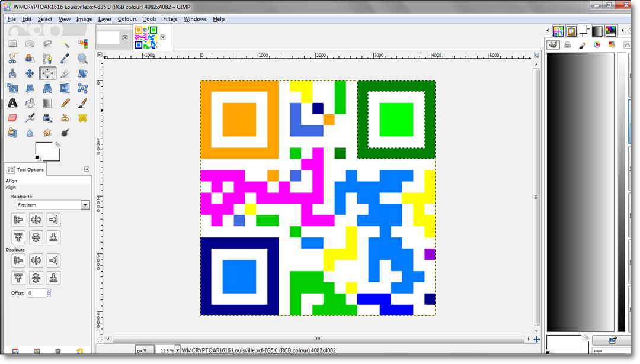The width and height of the screenshot is (640, 364).
Task: Select the Alignment tool in toolbox
Action: (x=47, y=73)
